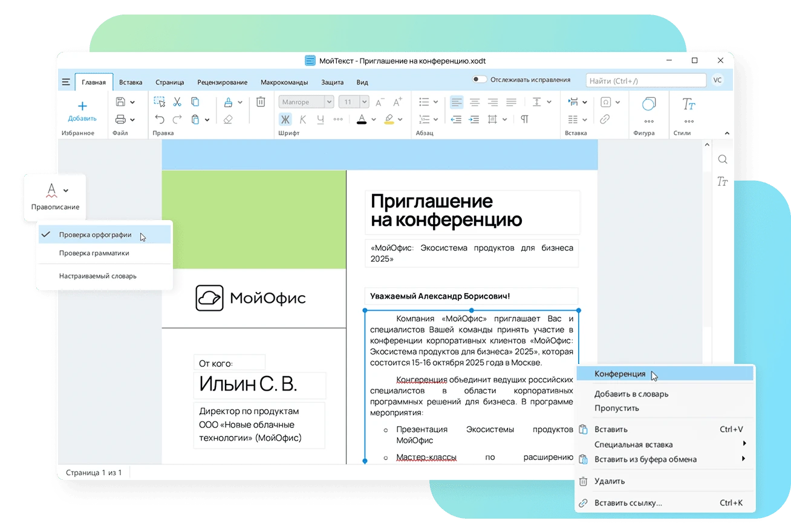Toggle Отслеживать исправления switch
Screen dimensions: 791x532
pyautogui.click(x=480, y=80)
